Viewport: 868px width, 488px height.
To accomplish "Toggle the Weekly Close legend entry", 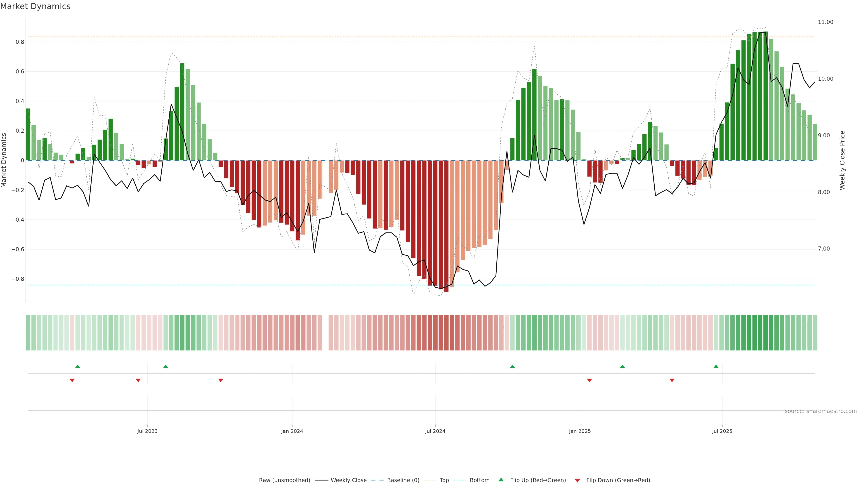I will pos(348,480).
